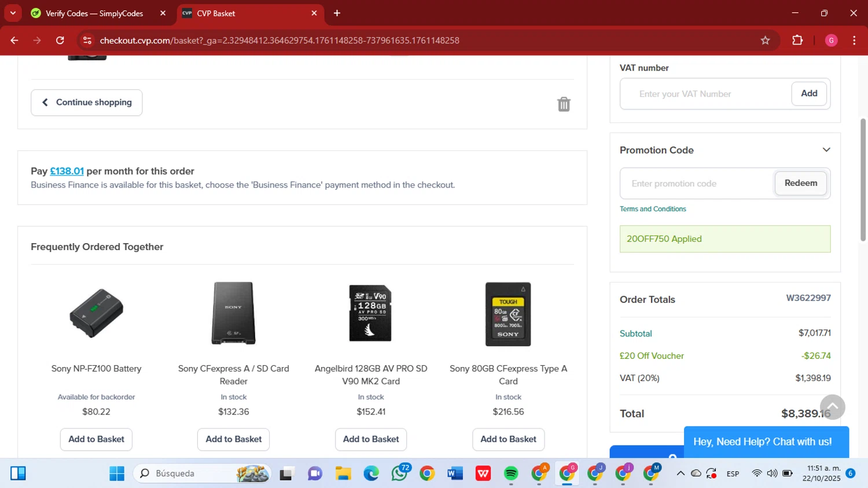868x488 pixels.
Task: Click the taskbar Búsqueda search box
Action: 202,474
